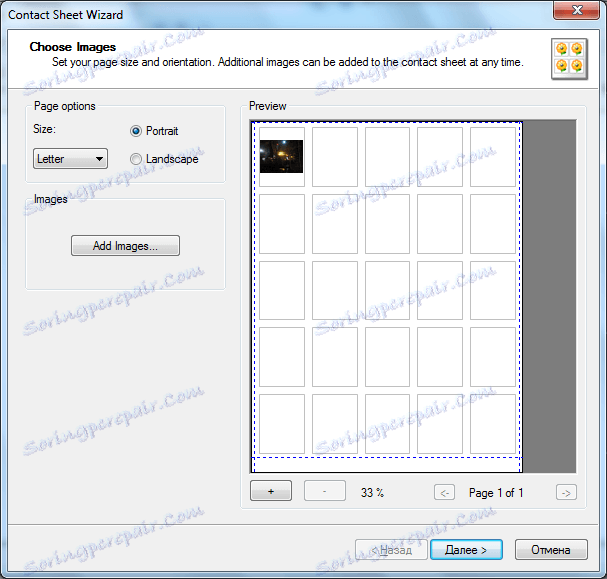Click the contact sheet flowers icon

click(569, 59)
